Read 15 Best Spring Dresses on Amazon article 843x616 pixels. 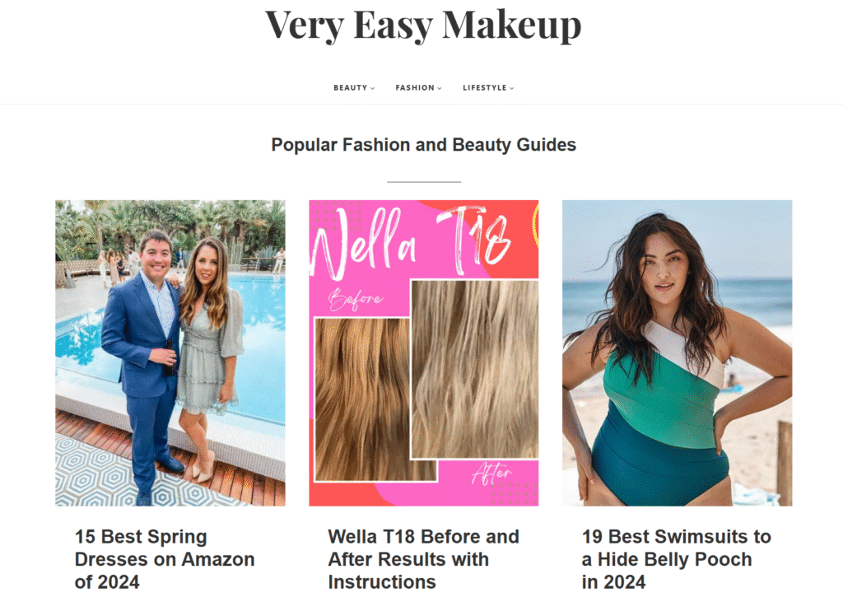165,559
